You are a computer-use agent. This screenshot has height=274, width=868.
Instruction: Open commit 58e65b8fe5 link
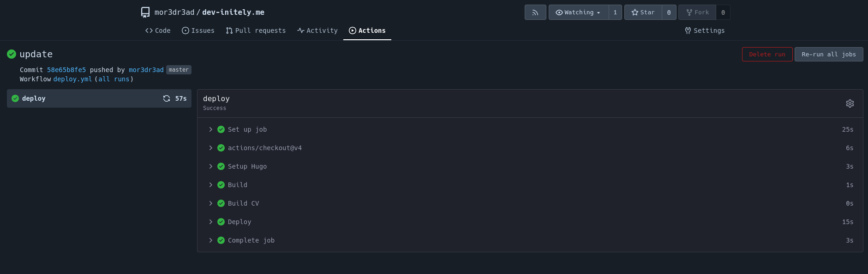66,70
